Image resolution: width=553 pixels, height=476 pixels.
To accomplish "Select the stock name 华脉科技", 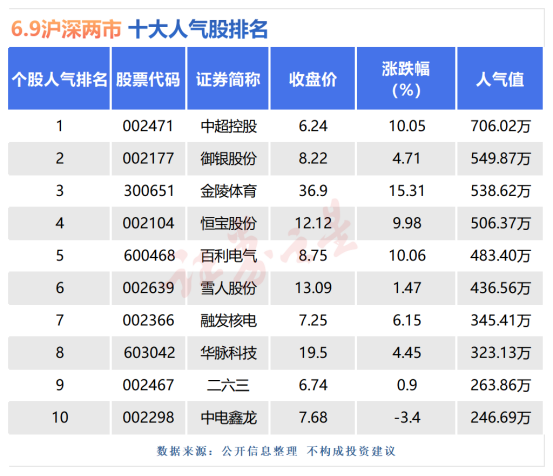I will [x=229, y=353].
